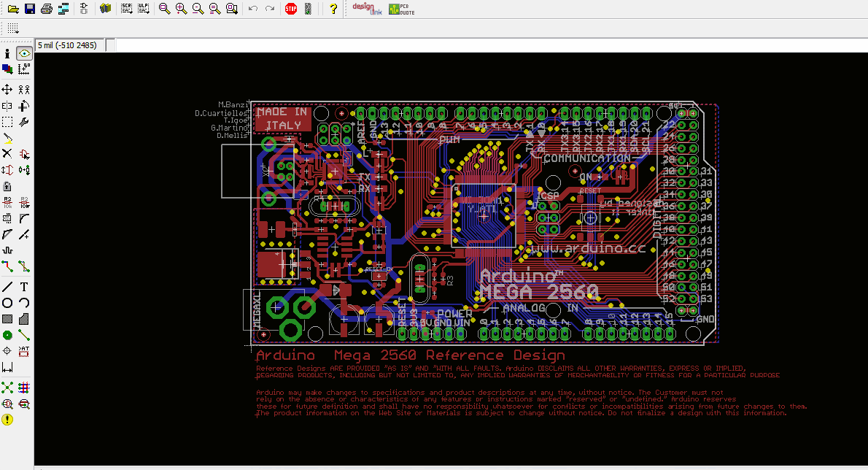Open the CAM processor
Viewport: 868px width, 470px height.
[63, 9]
